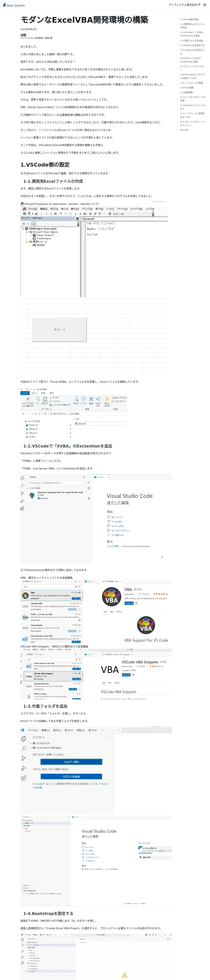
Task: Jump to あとがき in table of contents
Action: pyautogui.click(x=184, y=130)
